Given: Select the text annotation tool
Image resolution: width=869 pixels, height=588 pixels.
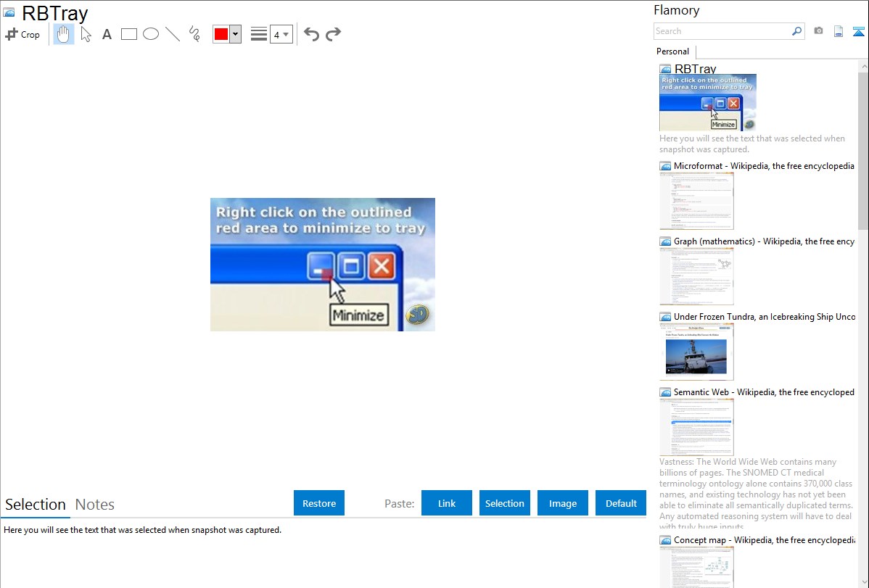Looking at the screenshot, I should pos(107,34).
